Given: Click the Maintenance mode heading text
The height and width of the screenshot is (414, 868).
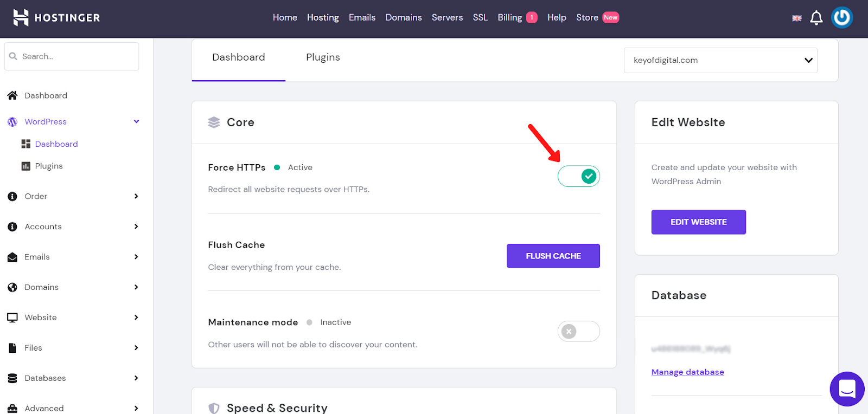Looking at the screenshot, I should 253,322.
